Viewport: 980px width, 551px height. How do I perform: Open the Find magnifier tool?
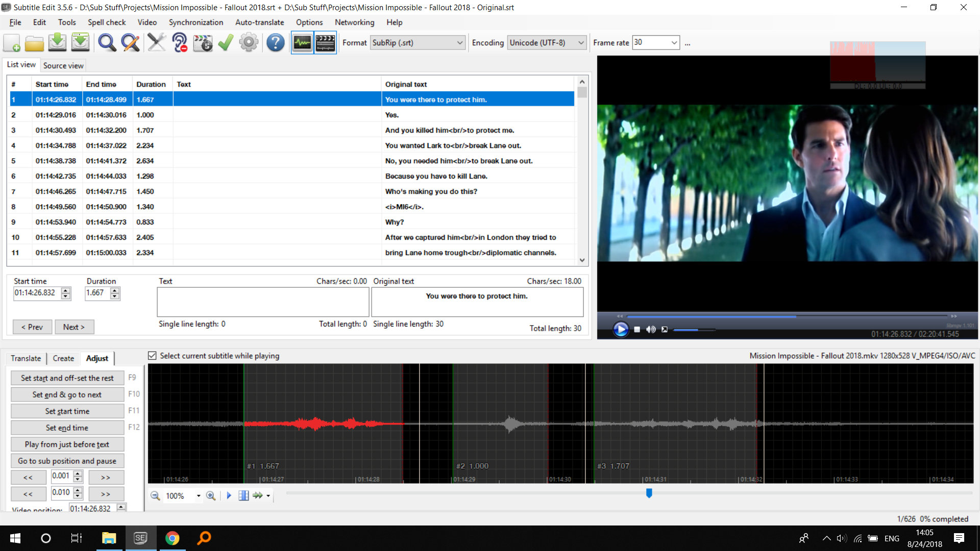tap(107, 43)
